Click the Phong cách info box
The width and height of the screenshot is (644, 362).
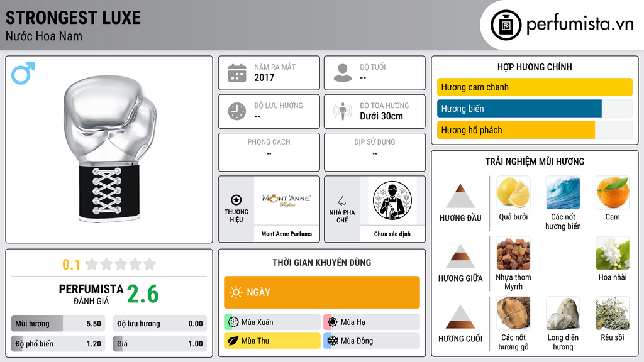(269, 152)
